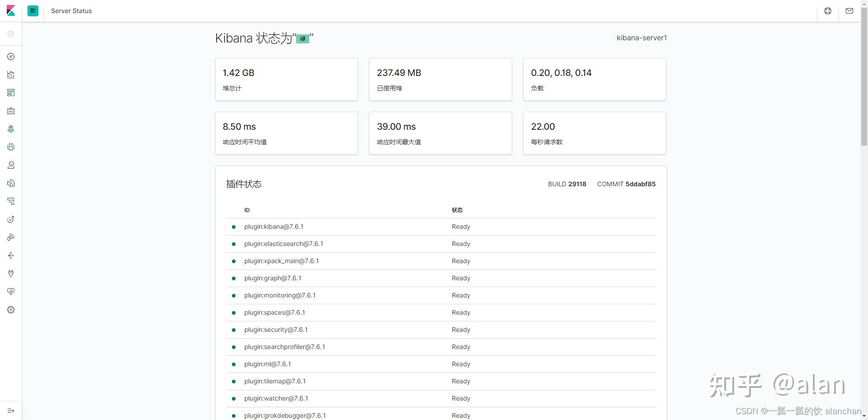The image size is (868, 420).
Task: Select the Visualize app icon
Action: coord(10,75)
